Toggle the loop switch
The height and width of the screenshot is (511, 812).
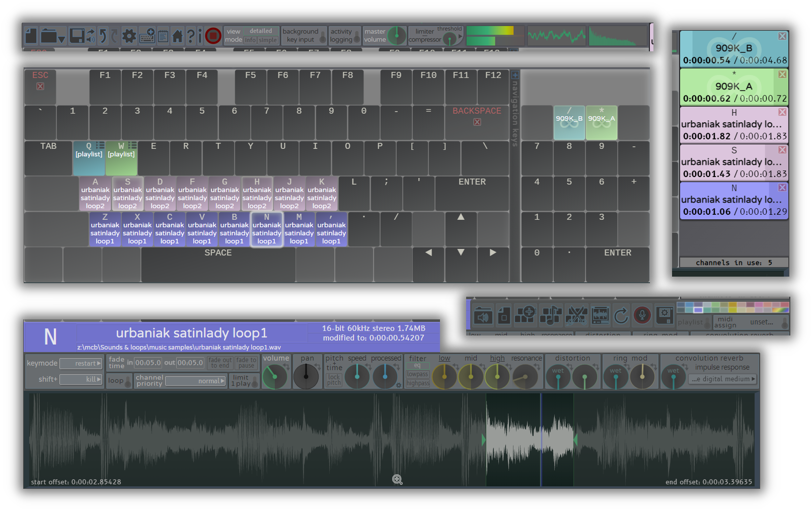click(120, 381)
